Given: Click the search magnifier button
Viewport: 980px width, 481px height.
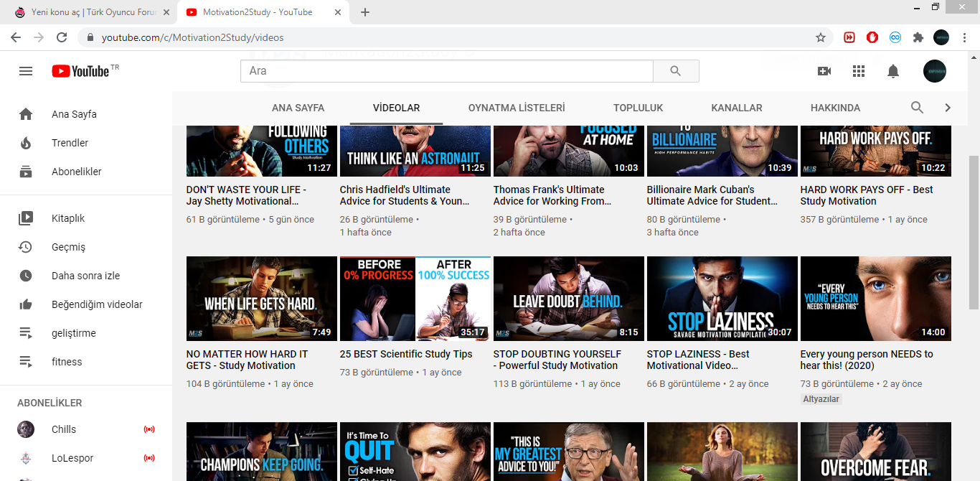Looking at the screenshot, I should coord(676,71).
